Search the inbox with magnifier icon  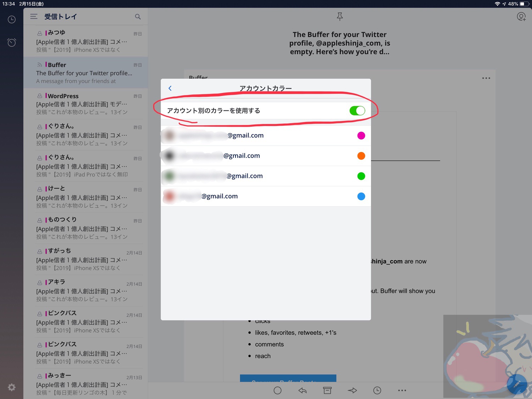pos(138,17)
